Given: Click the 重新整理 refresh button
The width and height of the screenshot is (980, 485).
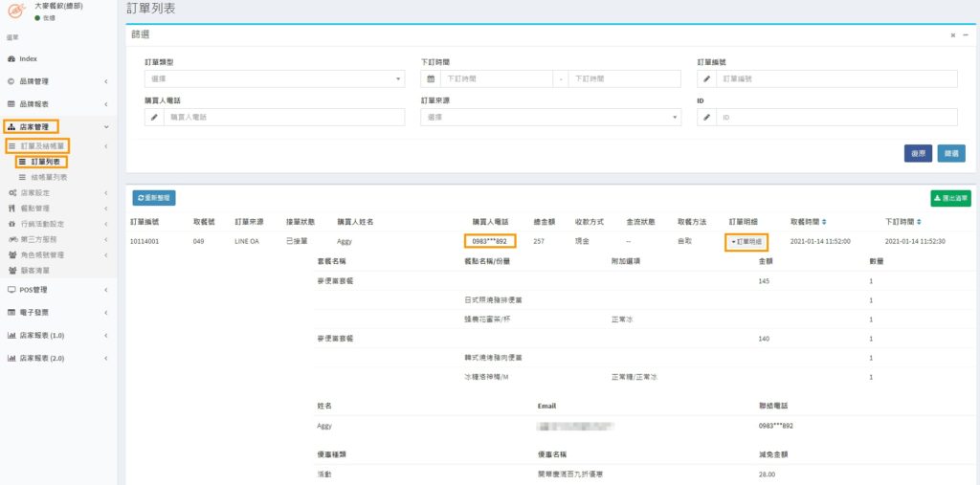Looking at the screenshot, I should 154,198.
